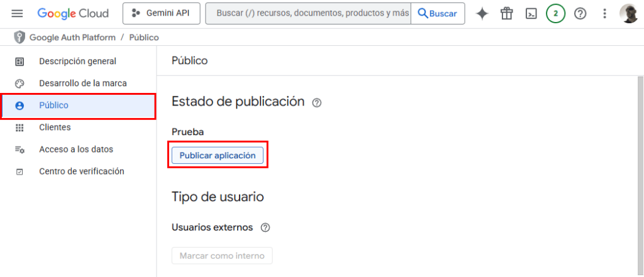This screenshot has width=644, height=277.
Task: Open the main navigation hamburger menu
Action: pyautogui.click(x=17, y=13)
